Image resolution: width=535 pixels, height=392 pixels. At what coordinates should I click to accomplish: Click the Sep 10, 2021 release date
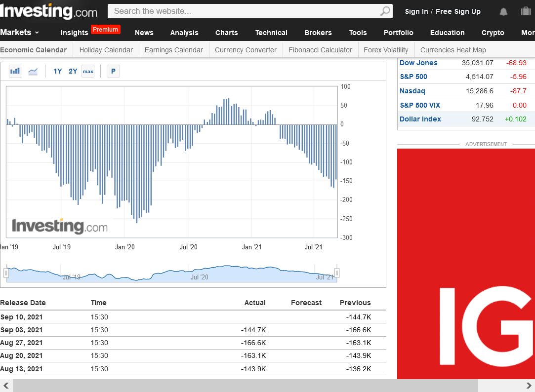pyautogui.click(x=22, y=317)
